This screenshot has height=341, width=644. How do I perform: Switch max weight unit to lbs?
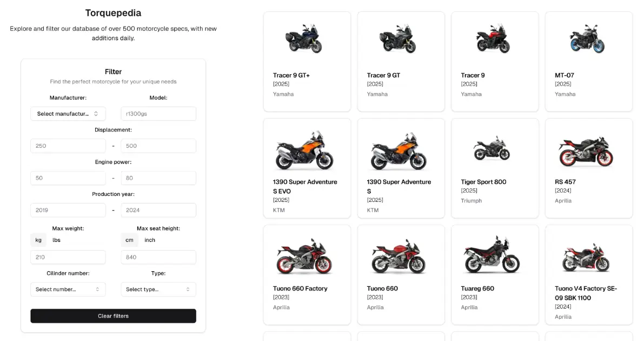tap(57, 240)
